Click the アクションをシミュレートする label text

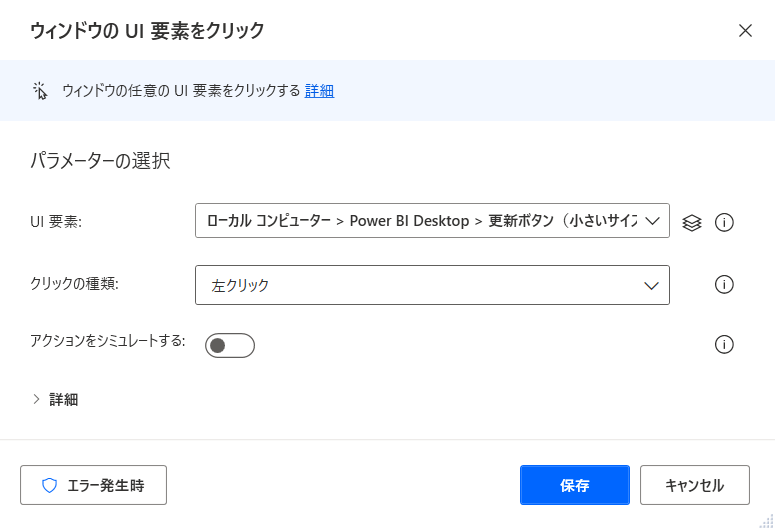coord(108,341)
